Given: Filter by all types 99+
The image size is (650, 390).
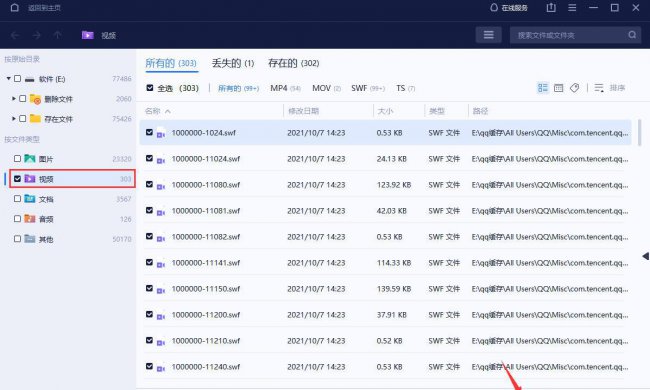Looking at the screenshot, I should click(x=238, y=88).
